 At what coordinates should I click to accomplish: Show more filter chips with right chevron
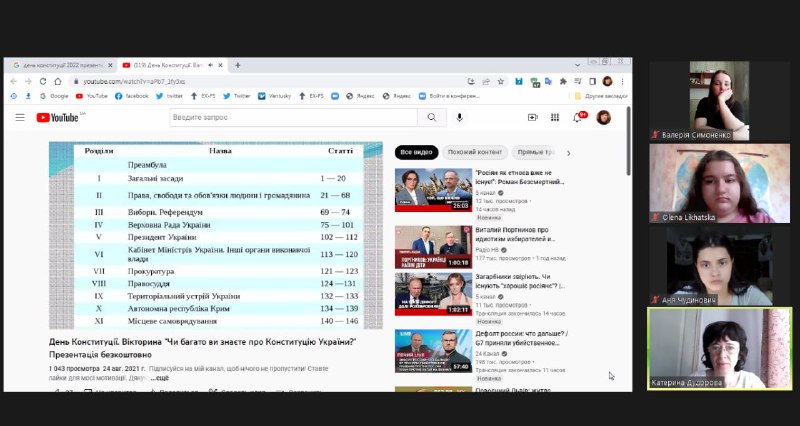click(568, 153)
